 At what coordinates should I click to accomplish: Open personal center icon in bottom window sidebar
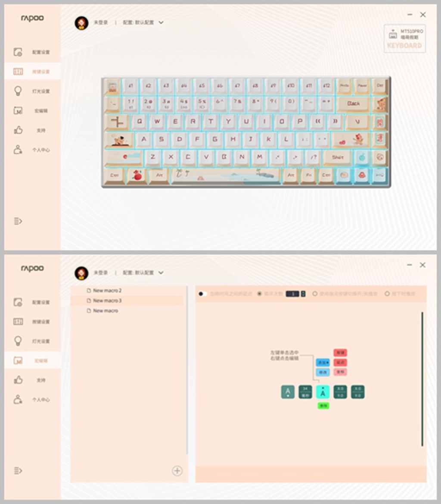tap(18, 400)
